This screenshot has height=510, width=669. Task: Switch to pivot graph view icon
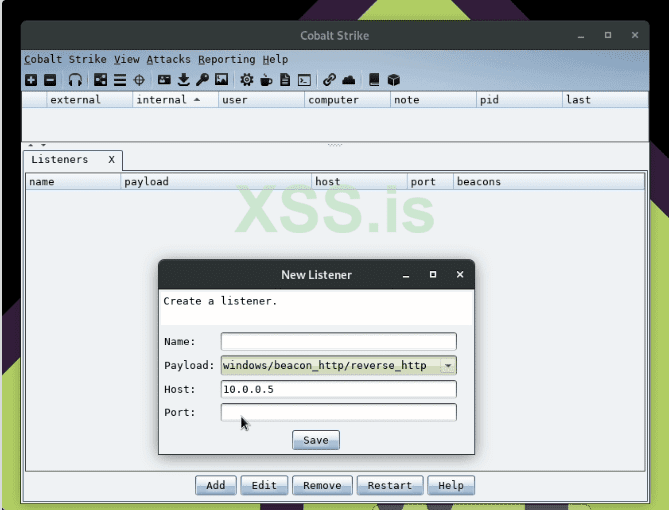pyautogui.click(x=100, y=80)
